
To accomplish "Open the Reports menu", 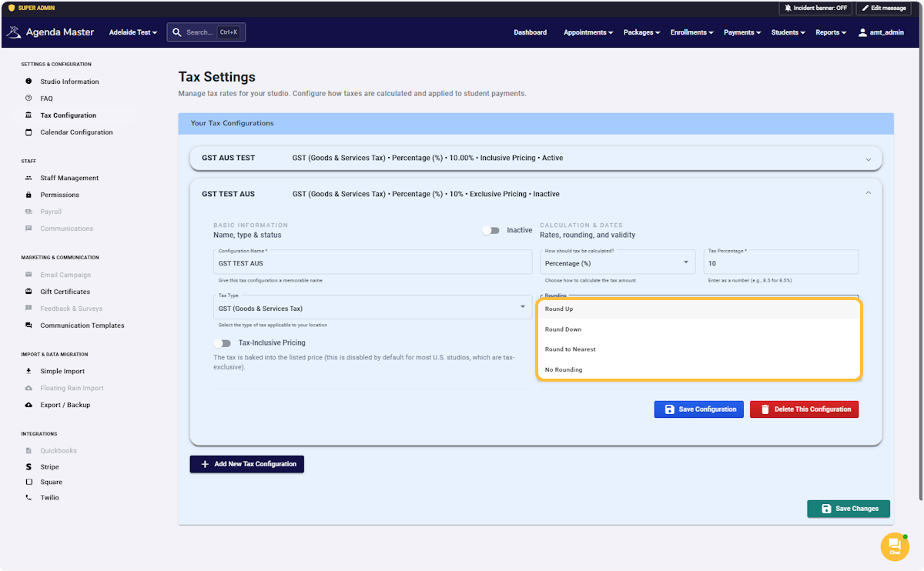I will coord(831,32).
